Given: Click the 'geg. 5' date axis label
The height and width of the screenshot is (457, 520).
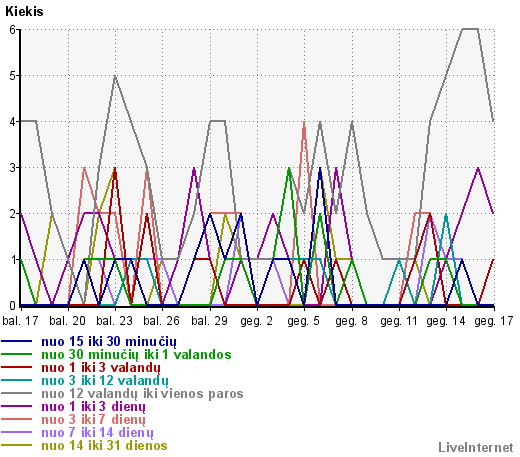Looking at the screenshot, I should click(x=303, y=321).
